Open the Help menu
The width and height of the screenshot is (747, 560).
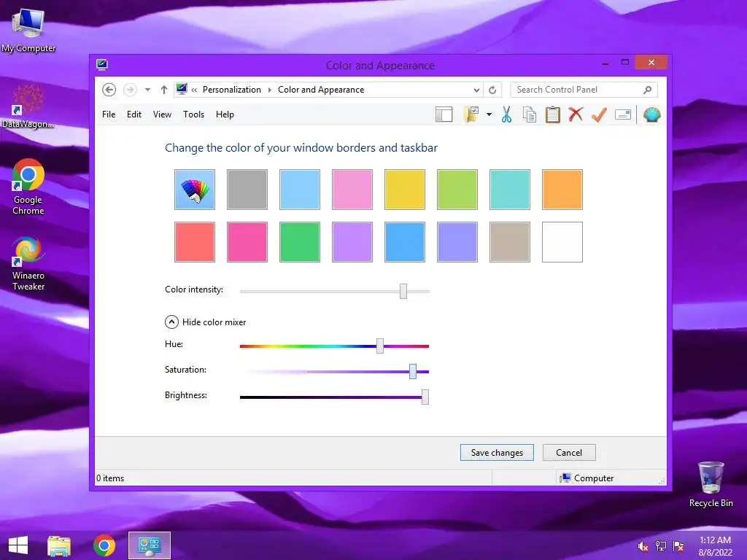[x=225, y=114]
